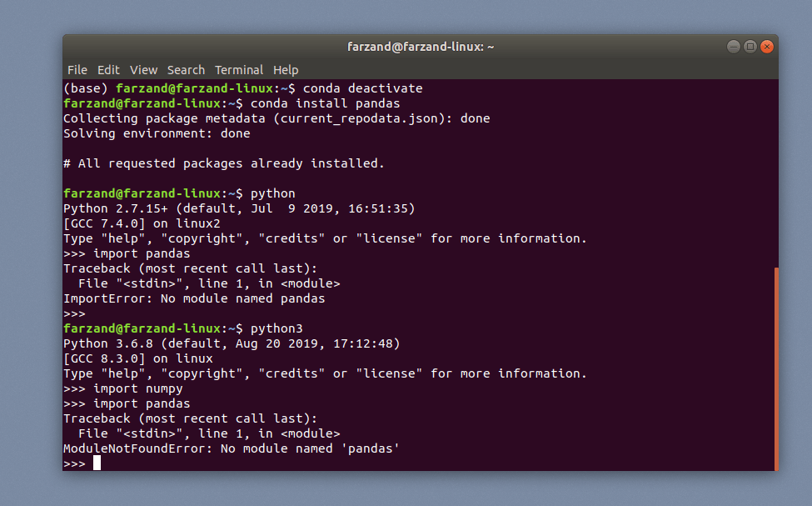
Task: Click the 'conda deactivate' command text
Action: pyautogui.click(x=365, y=88)
